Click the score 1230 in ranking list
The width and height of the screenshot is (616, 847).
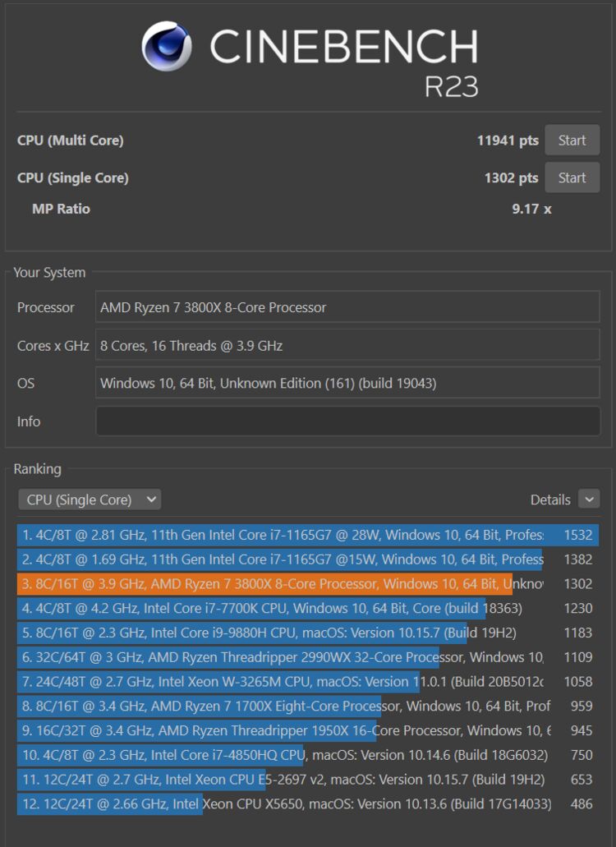point(578,608)
